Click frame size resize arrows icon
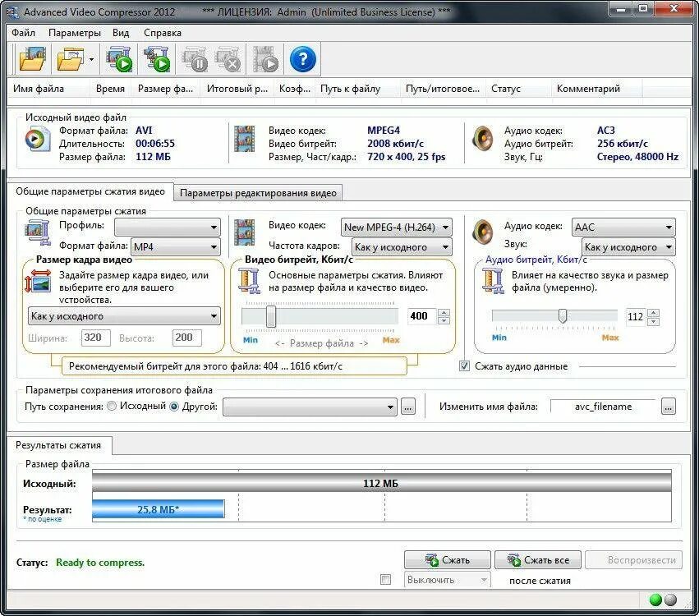The image size is (699, 616). 38,282
